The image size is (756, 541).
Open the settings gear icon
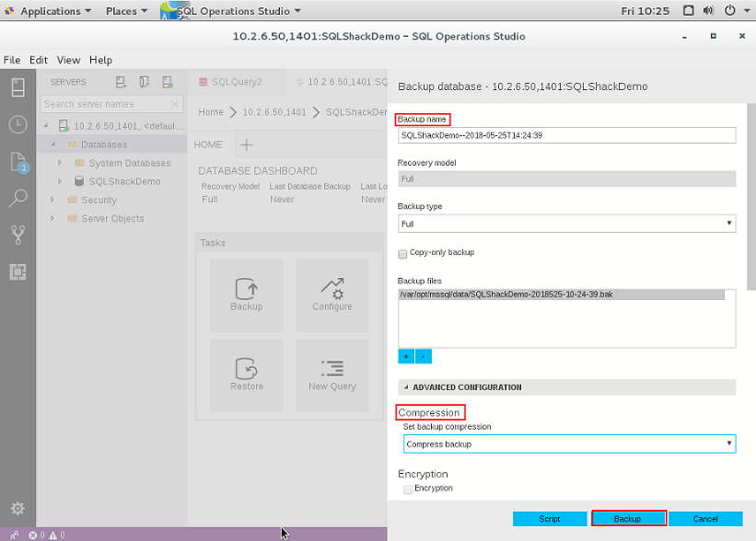click(17, 508)
